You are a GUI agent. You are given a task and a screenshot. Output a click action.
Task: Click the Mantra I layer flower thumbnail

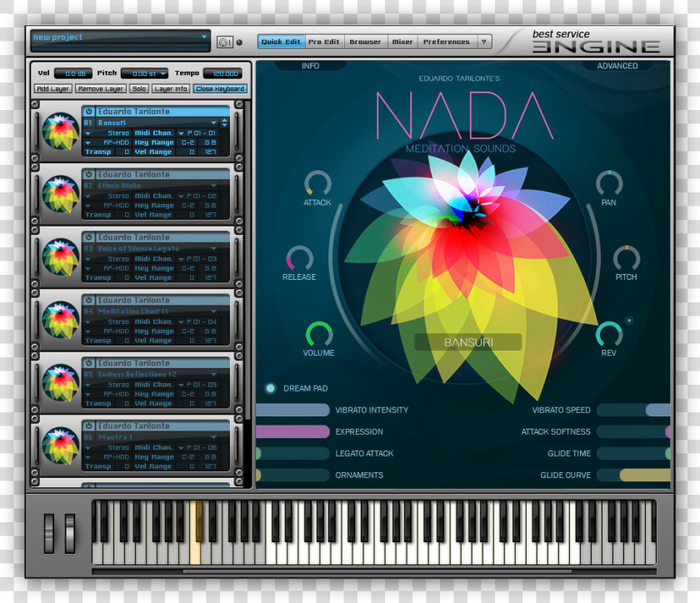coord(60,446)
